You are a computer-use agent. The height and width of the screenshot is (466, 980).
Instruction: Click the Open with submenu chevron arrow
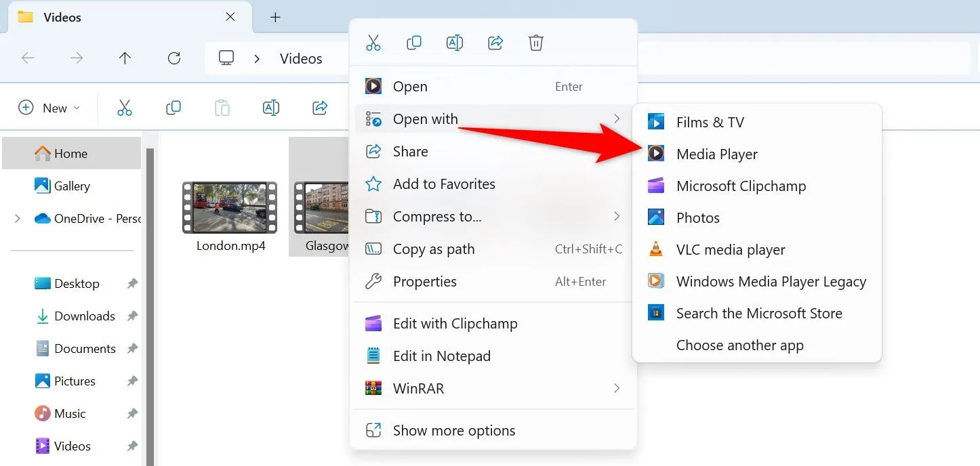617,119
